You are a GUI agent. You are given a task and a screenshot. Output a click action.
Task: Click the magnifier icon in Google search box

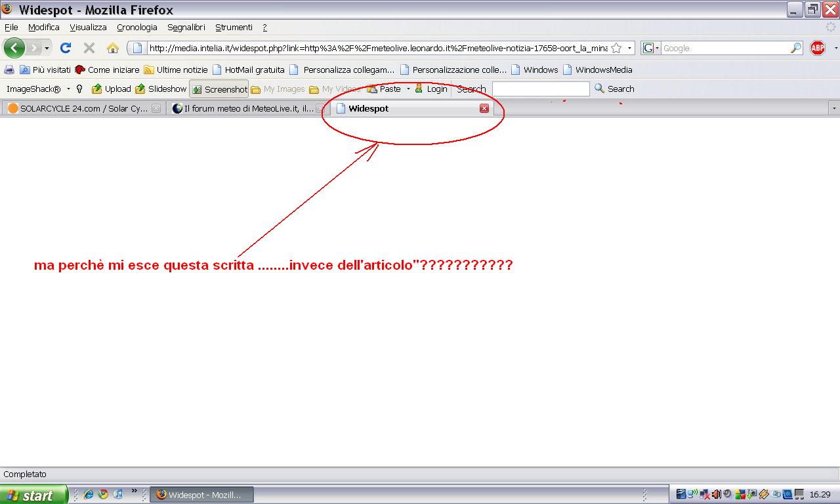pyautogui.click(x=795, y=48)
